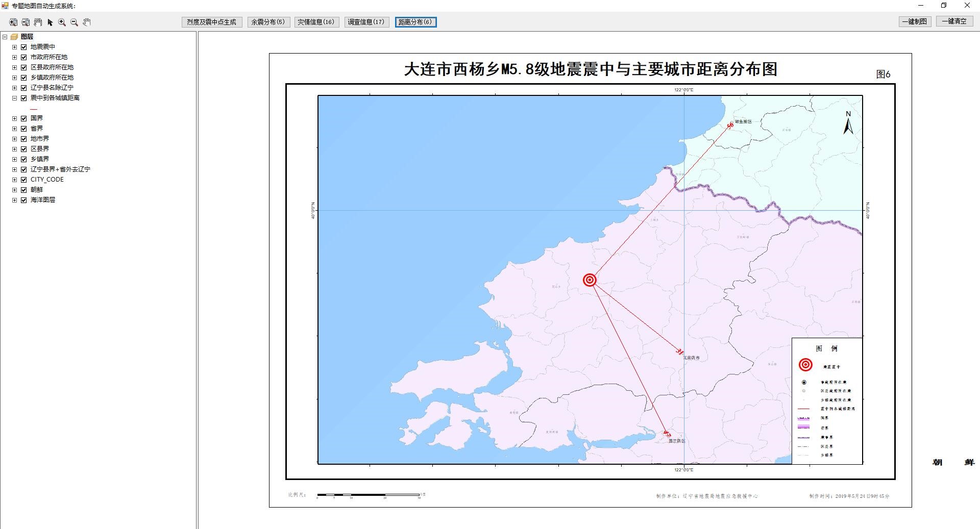Toggle 乡镇政府所在地 layer checkbox
The image size is (980, 529).
(23, 78)
